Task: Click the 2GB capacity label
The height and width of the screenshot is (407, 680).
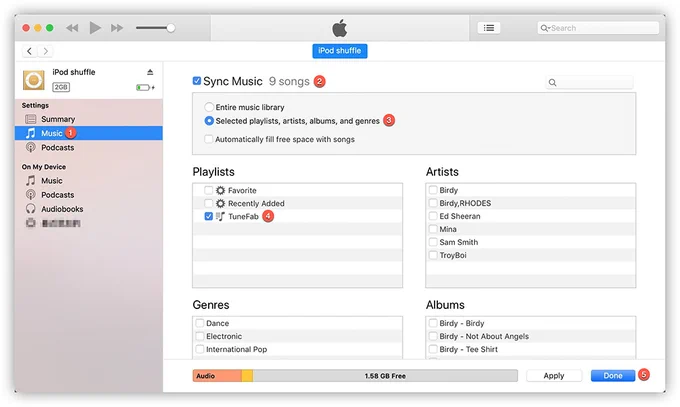Action: (x=61, y=87)
